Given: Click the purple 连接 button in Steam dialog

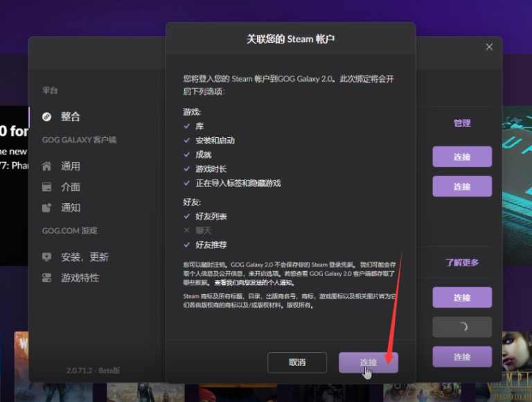Looking at the screenshot, I should point(368,362).
